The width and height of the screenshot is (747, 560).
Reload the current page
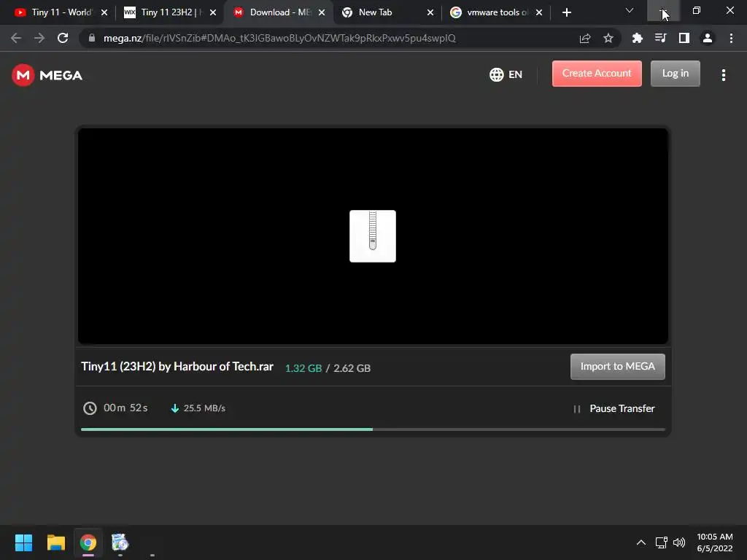(63, 38)
